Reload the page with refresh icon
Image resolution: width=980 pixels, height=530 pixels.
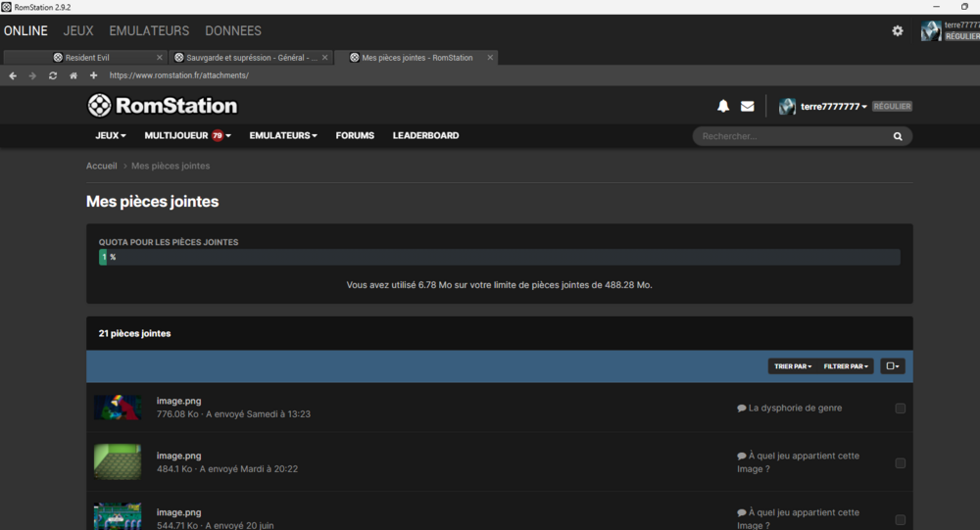point(53,75)
